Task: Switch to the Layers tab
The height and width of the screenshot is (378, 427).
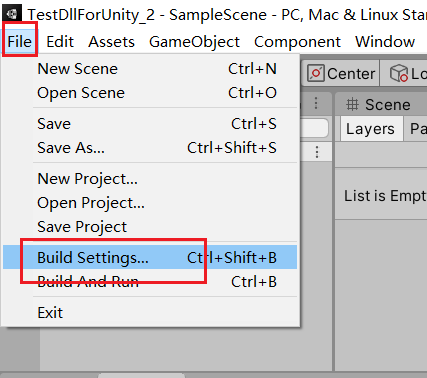Action: 370,129
